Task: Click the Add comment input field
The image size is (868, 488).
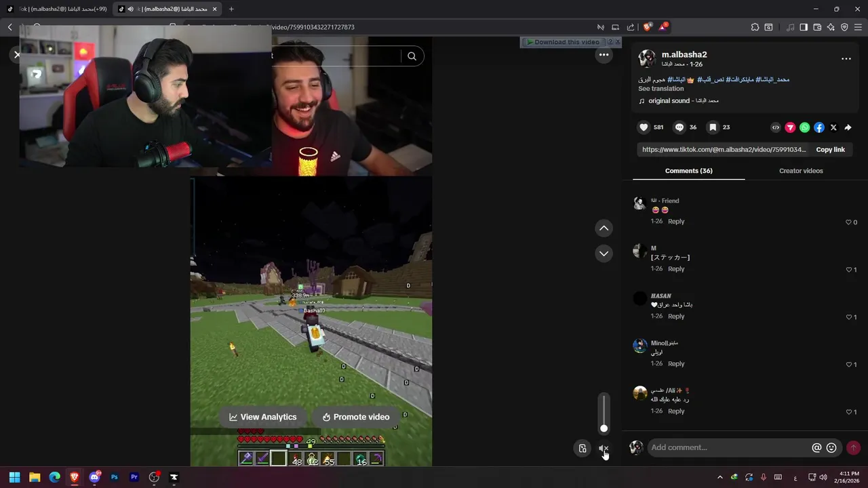Action: tap(729, 447)
